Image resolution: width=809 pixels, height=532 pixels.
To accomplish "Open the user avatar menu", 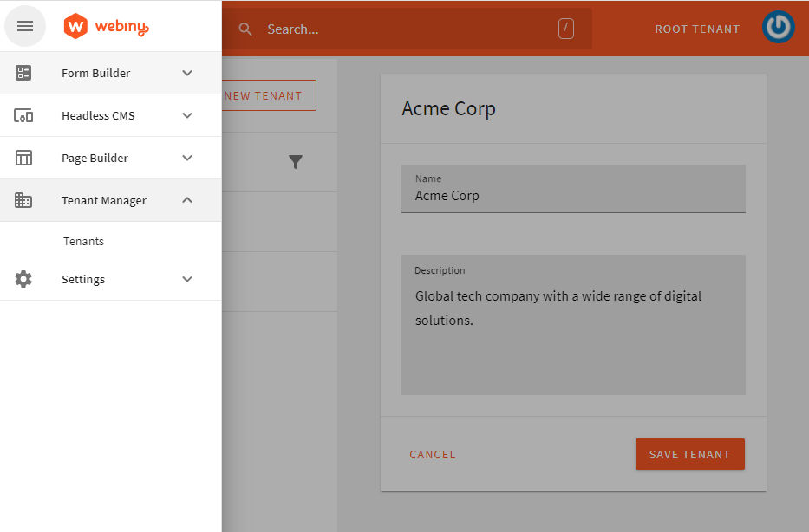I will 778,27.
